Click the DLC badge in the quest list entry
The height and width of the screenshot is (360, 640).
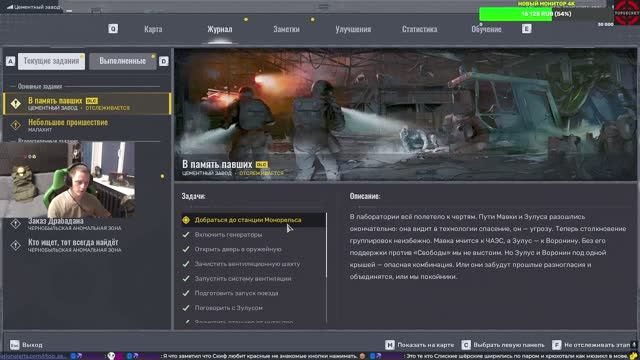tap(92, 100)
